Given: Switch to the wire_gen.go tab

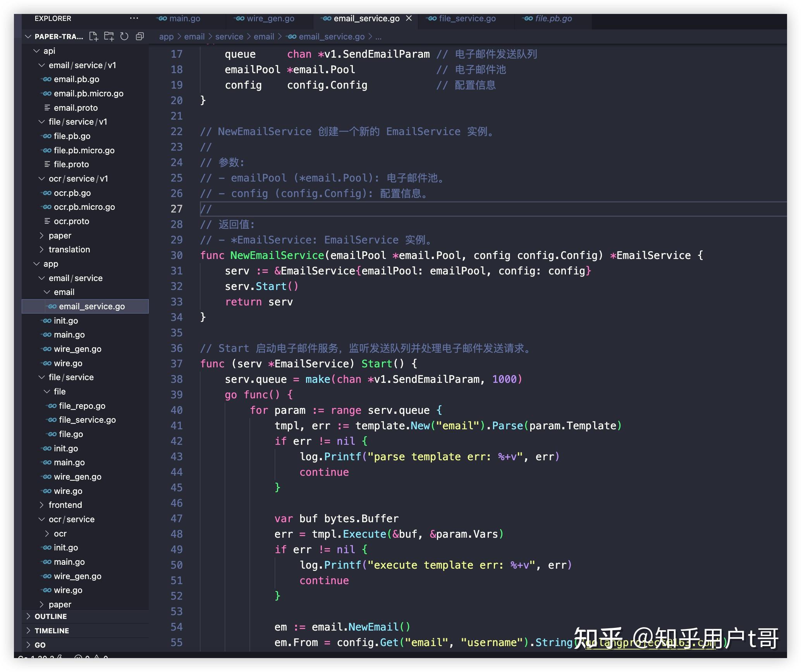Looking at the screenshot, I should tap(270, 18).
